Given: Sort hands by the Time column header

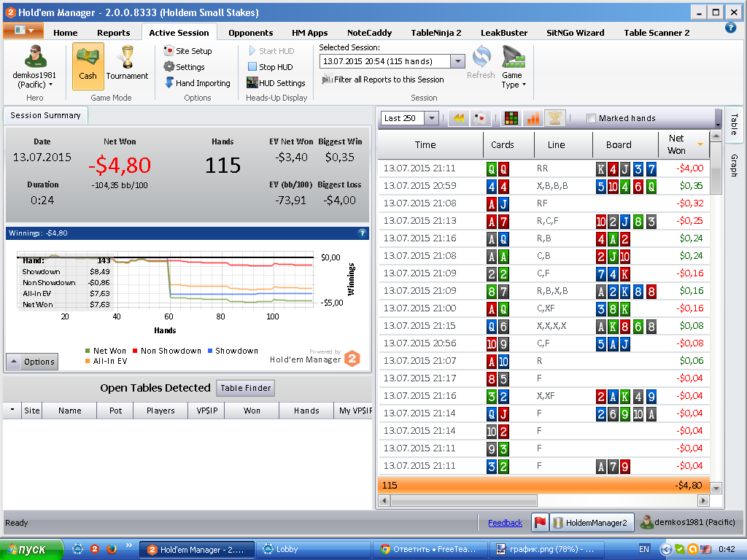Looking at the screenshot, I should point(430,144).
